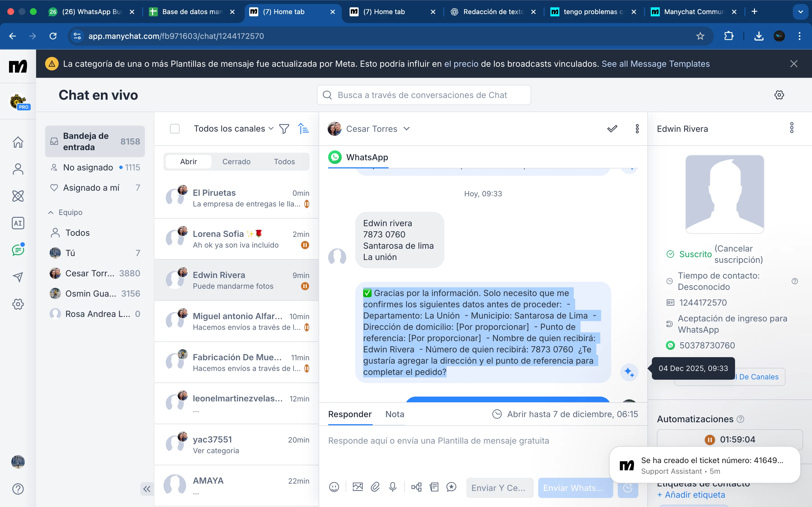Click the attach file paperclip icon

375,487
